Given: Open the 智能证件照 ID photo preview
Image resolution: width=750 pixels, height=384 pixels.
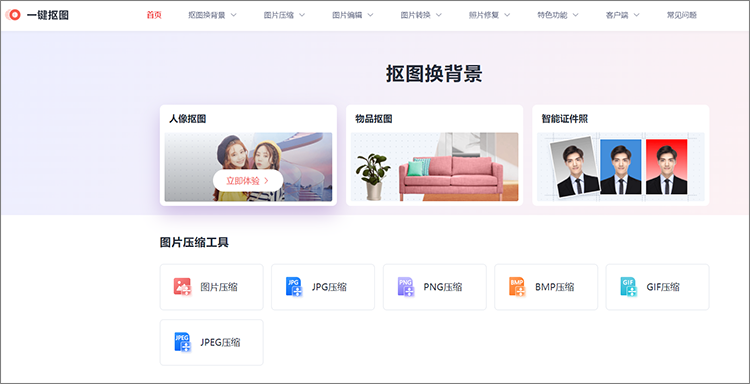Looking at the screenshot, I should (x=620, y=167).
